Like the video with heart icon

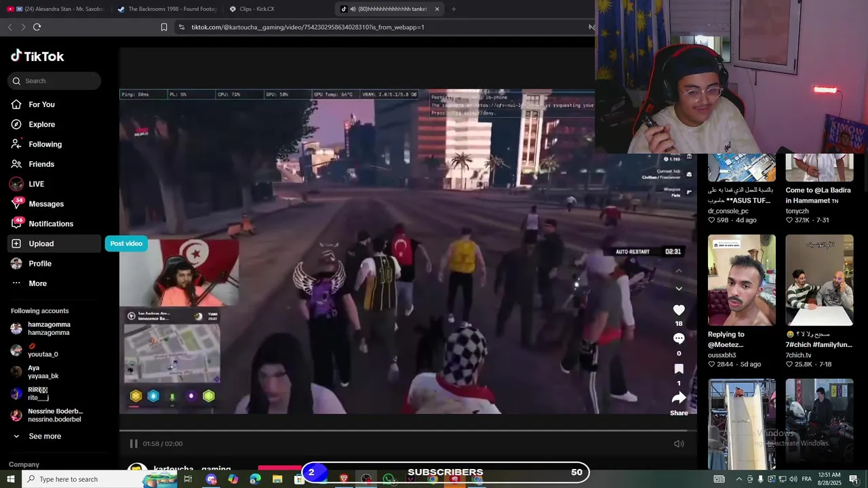click(679, 310)
